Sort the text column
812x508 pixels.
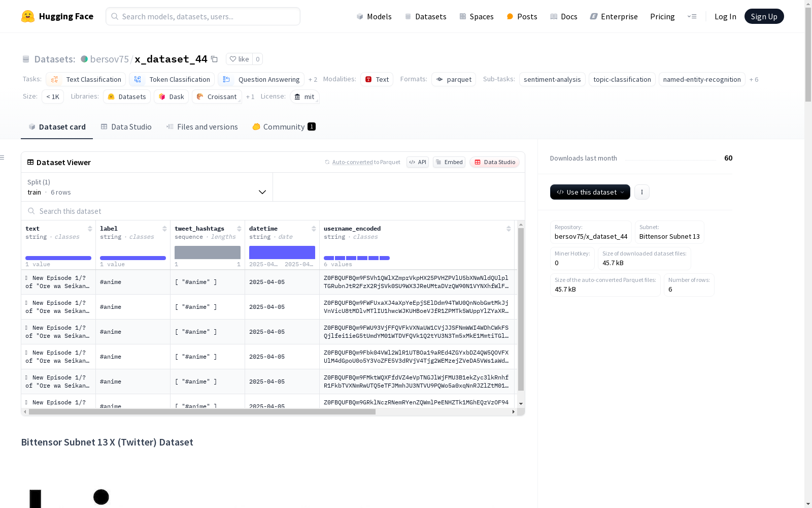[x=90, y=229]
